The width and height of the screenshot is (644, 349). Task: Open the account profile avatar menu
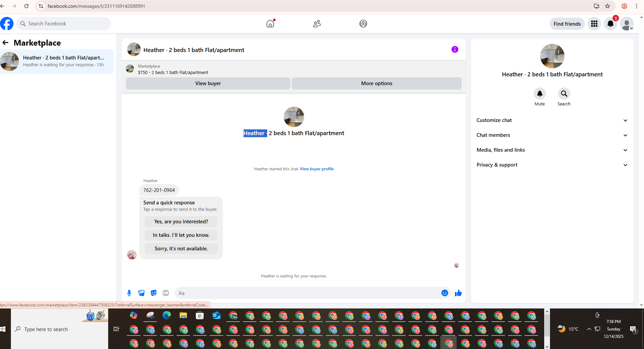pyautogui.click(x=627, y=24)
